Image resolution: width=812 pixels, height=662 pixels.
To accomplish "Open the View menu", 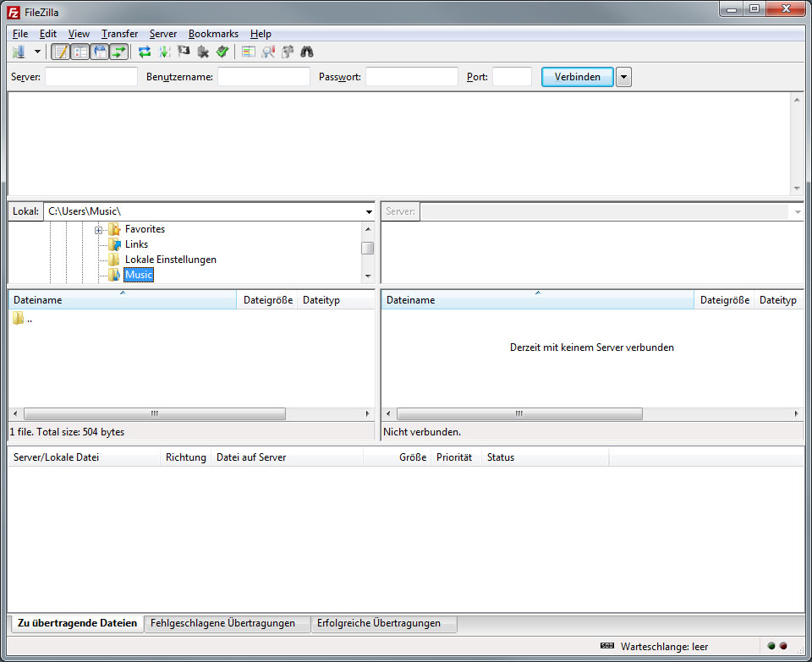I will tap(79, 34).
